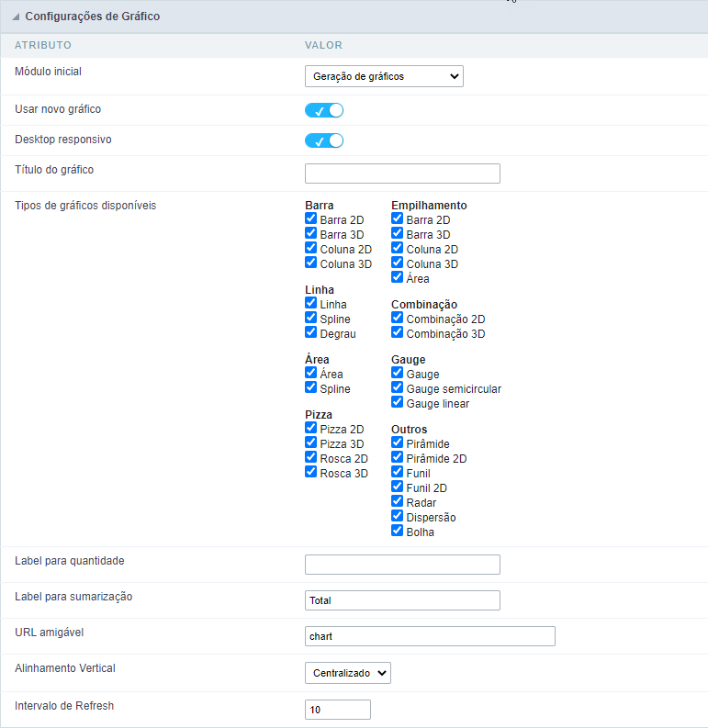The height and width of the screenshot is (728, 708).
Task: Uncheck Pirâmide 2D checkbox
Action: (x=398, y=457)
